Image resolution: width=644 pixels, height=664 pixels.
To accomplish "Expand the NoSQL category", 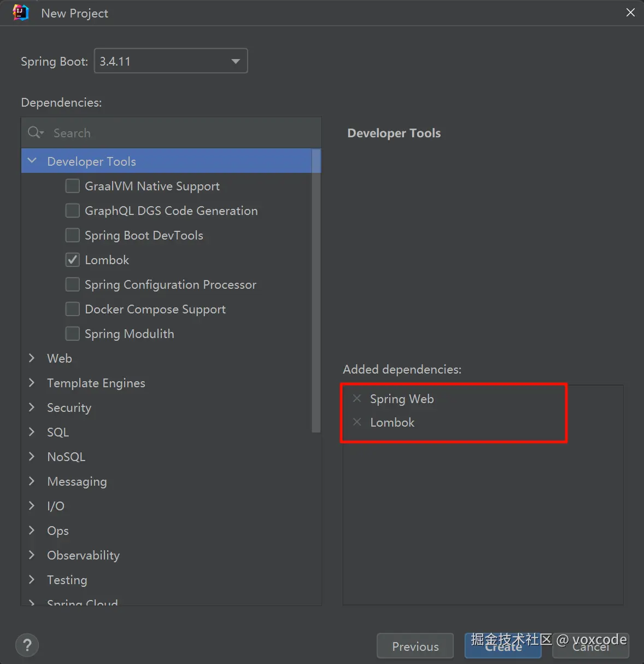I will point(32,456).
